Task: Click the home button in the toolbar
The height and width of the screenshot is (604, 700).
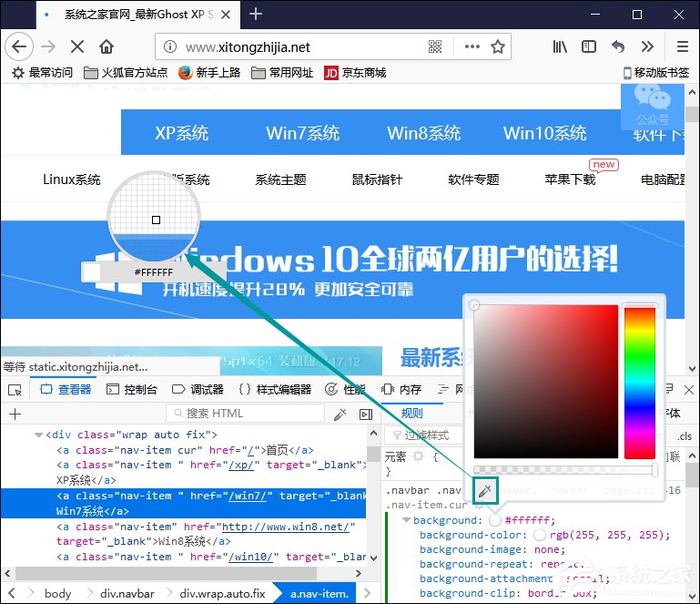Action: point(107,46)
